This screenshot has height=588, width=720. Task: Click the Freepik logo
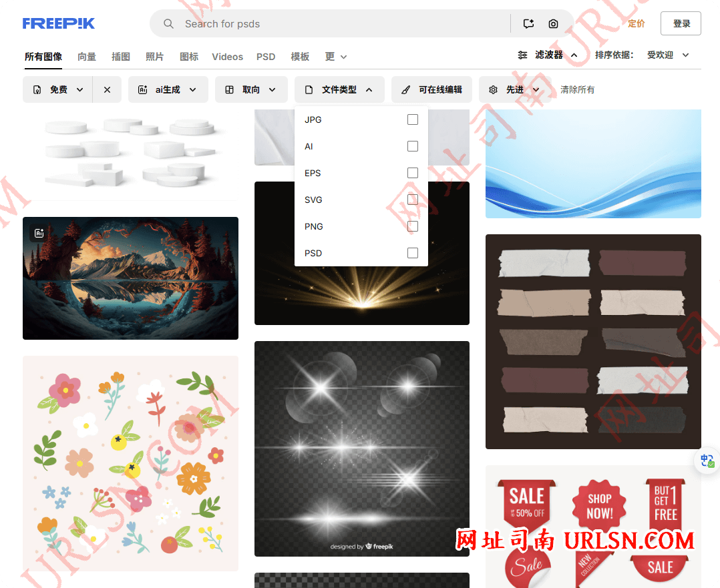tap(59, 23)
